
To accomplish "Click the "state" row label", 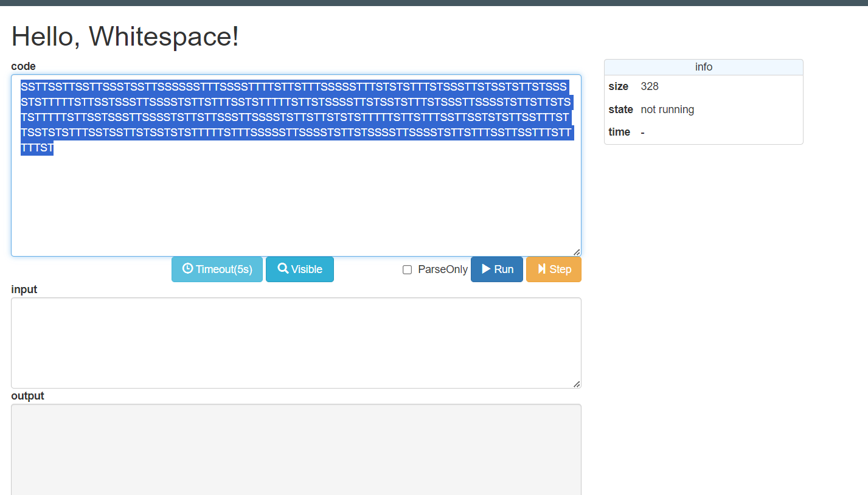I will click(620, 109).
